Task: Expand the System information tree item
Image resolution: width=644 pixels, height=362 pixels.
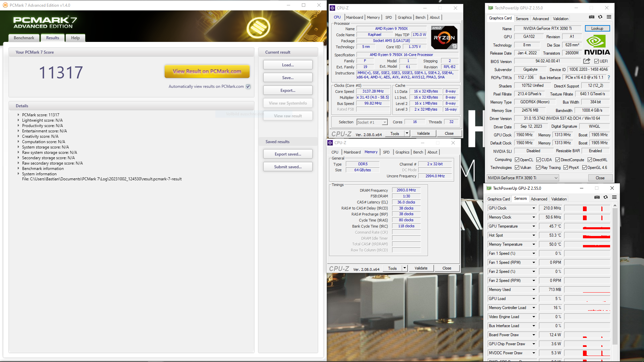Action: pyautogui.click(x=18, y=174)
